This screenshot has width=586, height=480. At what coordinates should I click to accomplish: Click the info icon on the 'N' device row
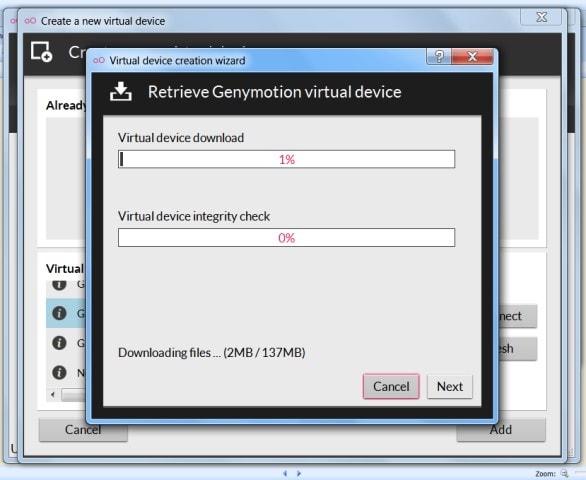click(59, 372)
